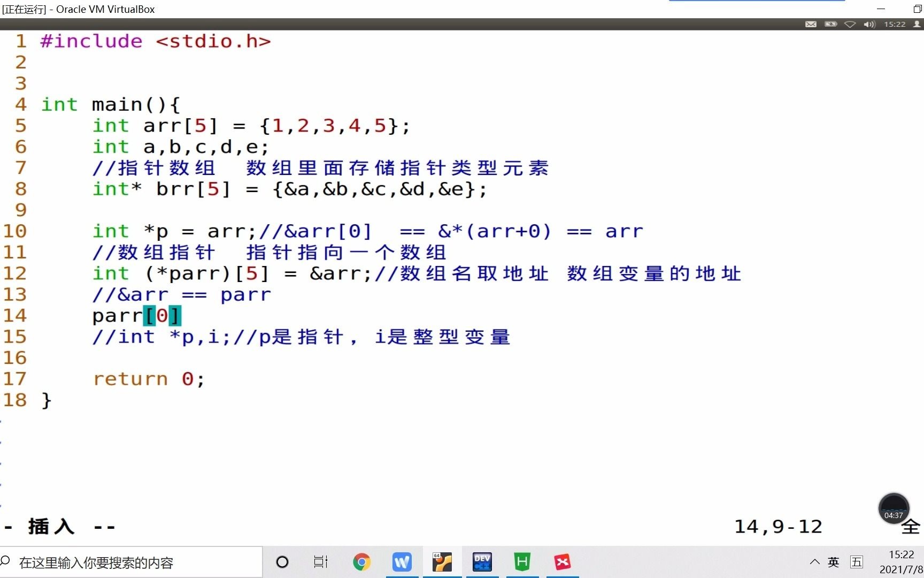Click the 04:37 recording timer bubble
Screen dimensions: 924x578
[894, 508]
